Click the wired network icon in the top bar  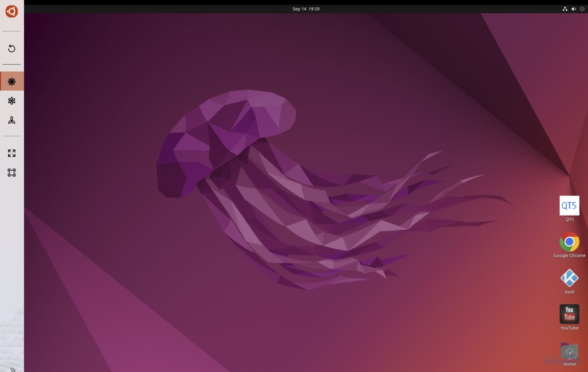coord(565,9)
